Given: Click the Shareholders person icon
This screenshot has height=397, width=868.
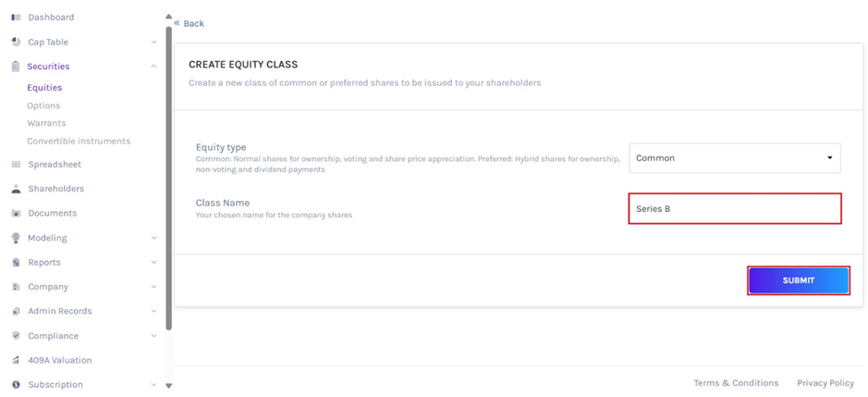Looking at the screenshot, I should (16, 189).
